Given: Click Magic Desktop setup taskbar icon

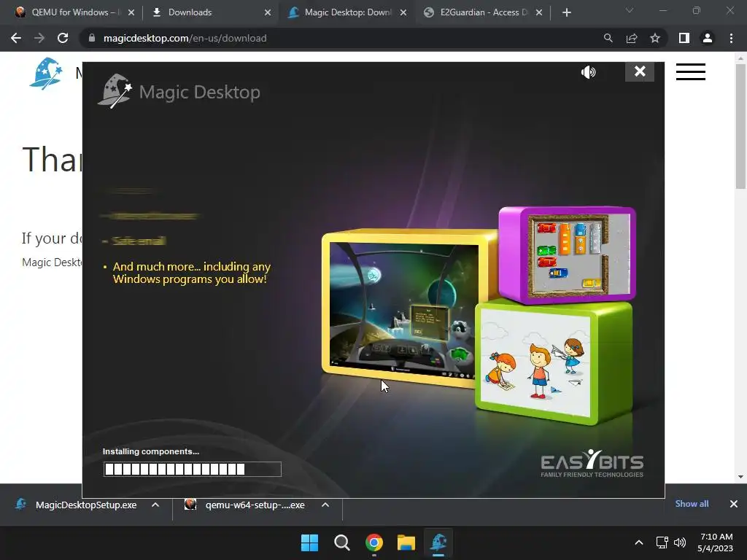Looking at the screenshot, I should pos(438,542).
